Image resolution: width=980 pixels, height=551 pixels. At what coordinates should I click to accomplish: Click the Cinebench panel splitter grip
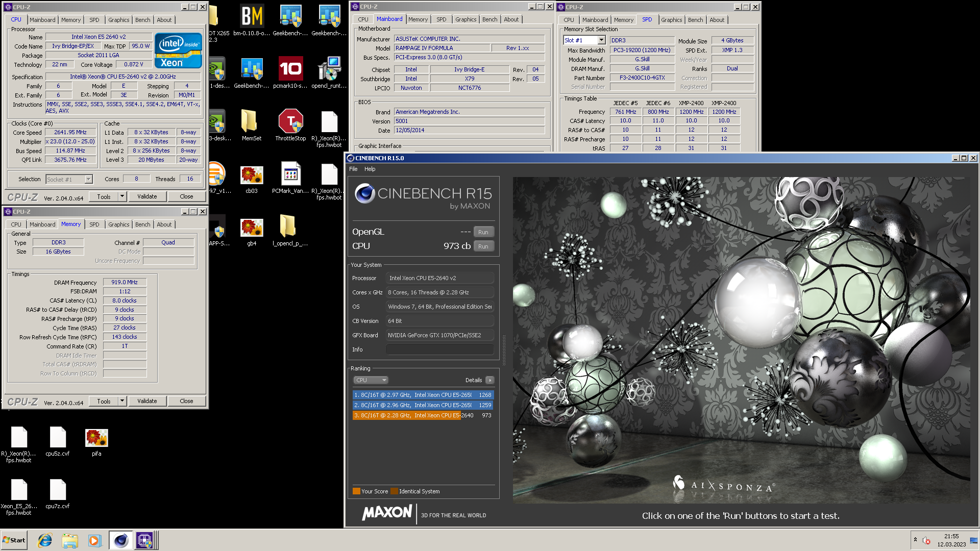[x=504, y=350]
